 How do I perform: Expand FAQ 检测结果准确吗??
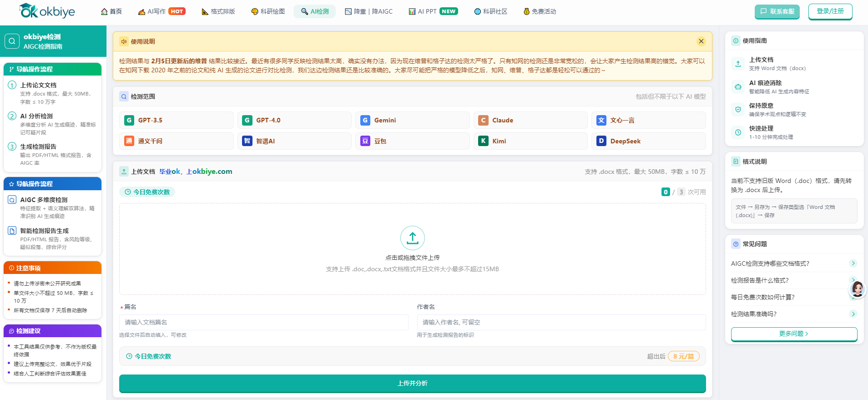[794, 314]
